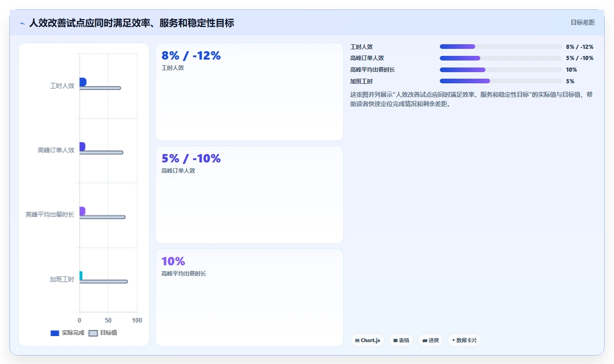
Task: Click the 高峰订单人效 gray target bar
Action: pos(101,153)
